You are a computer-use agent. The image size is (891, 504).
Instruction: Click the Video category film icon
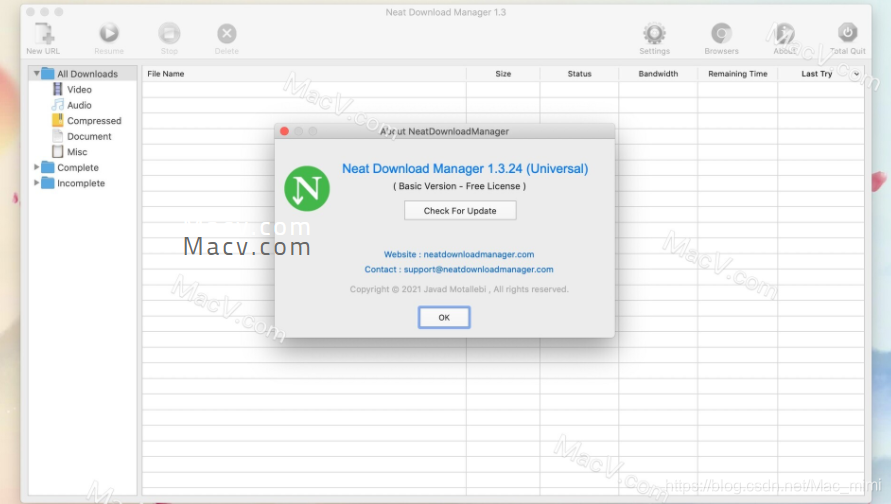[57, 89]
